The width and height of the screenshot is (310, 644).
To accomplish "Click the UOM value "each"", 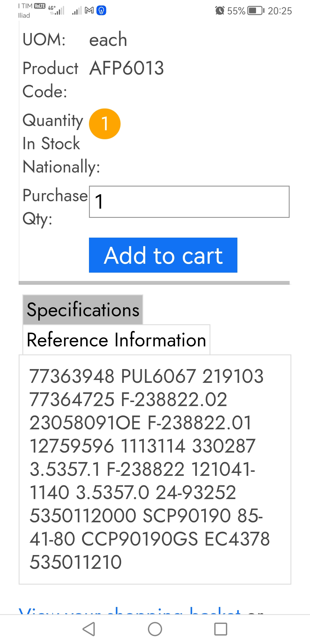I will point(108,39).
